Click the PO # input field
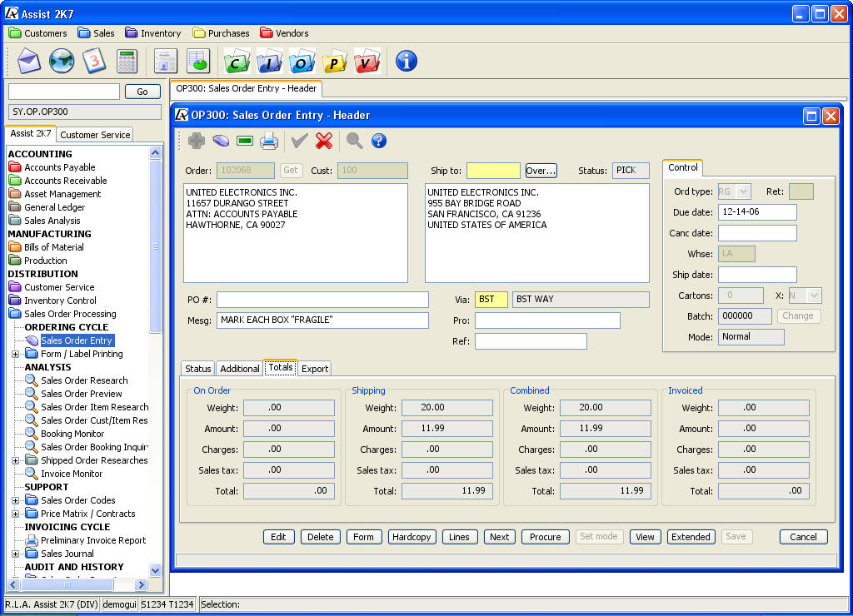 [x=322, y=300]
